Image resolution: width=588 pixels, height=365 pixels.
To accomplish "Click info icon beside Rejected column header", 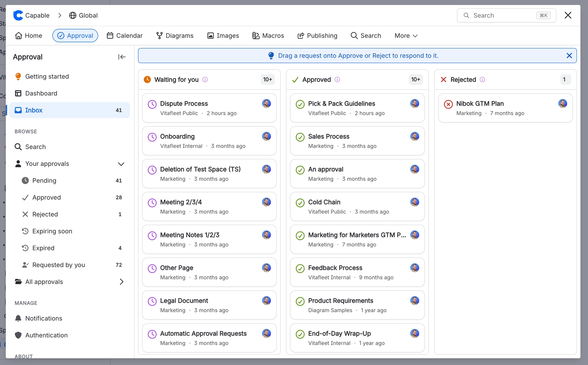I will (x=482, y=80).
